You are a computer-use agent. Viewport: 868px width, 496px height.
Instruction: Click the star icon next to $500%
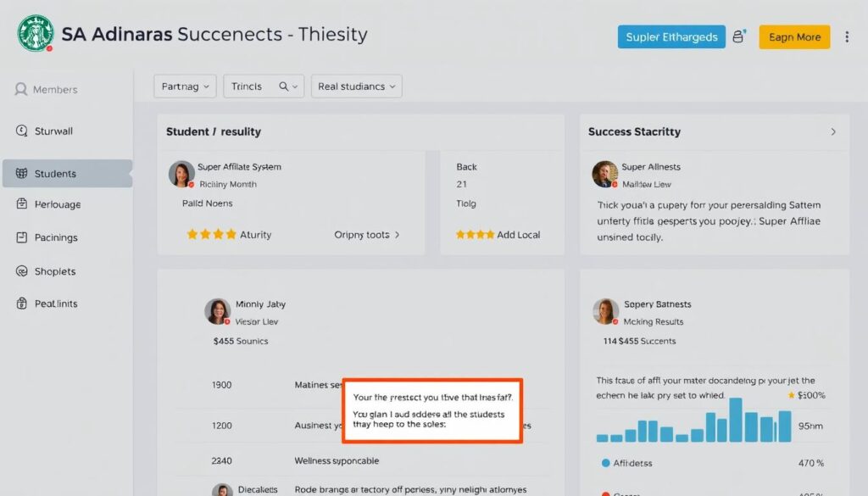[791, 395]
